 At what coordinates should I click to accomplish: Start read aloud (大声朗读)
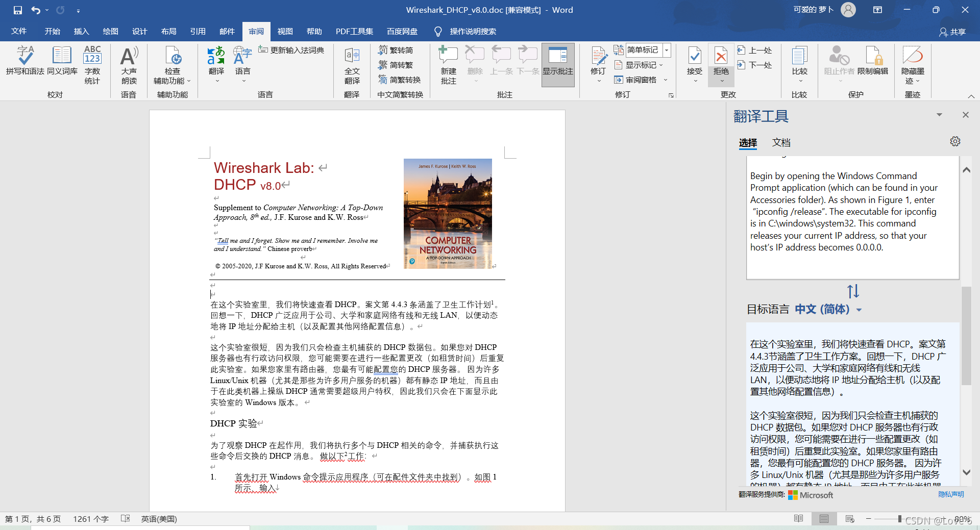[x=129, y=65]
